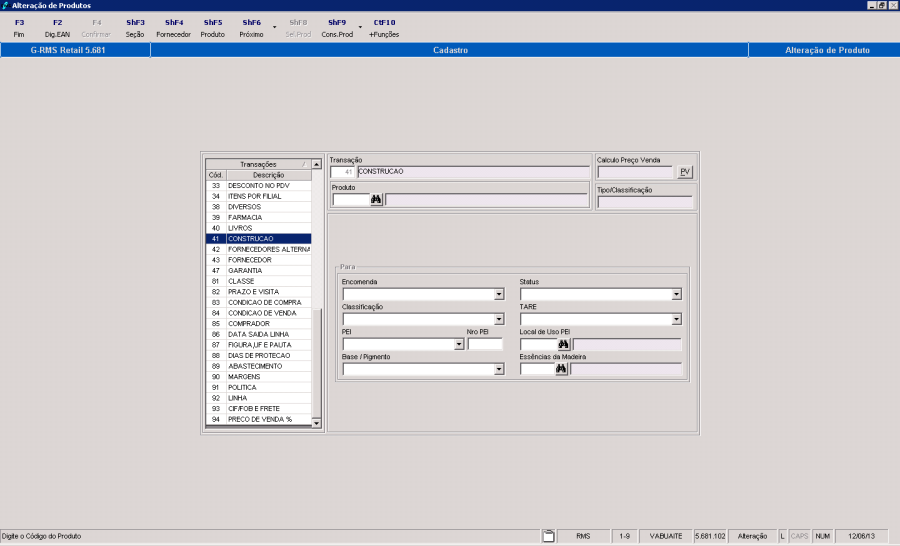Click the Transações column header
The image size is (900, 546).
(258, 164)
